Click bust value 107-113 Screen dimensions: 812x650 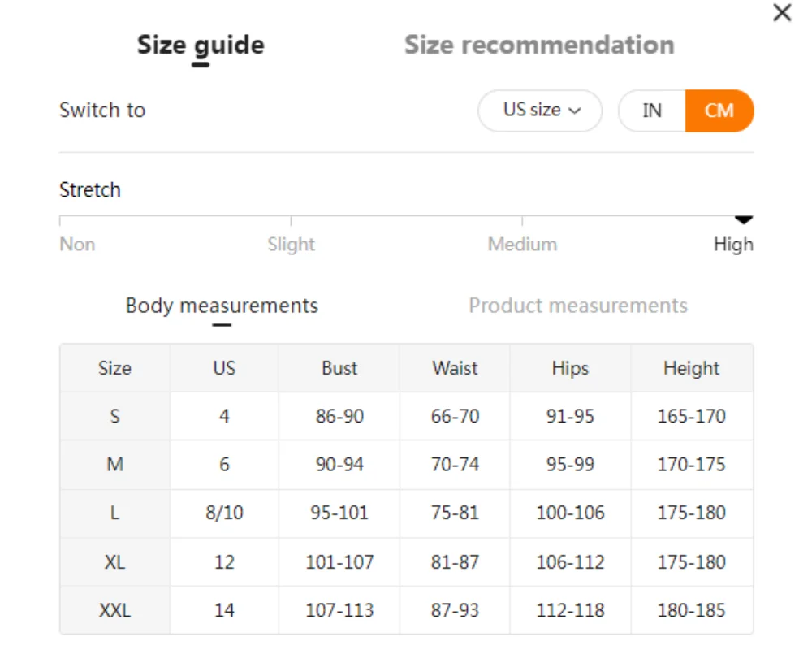coord(339,610)
